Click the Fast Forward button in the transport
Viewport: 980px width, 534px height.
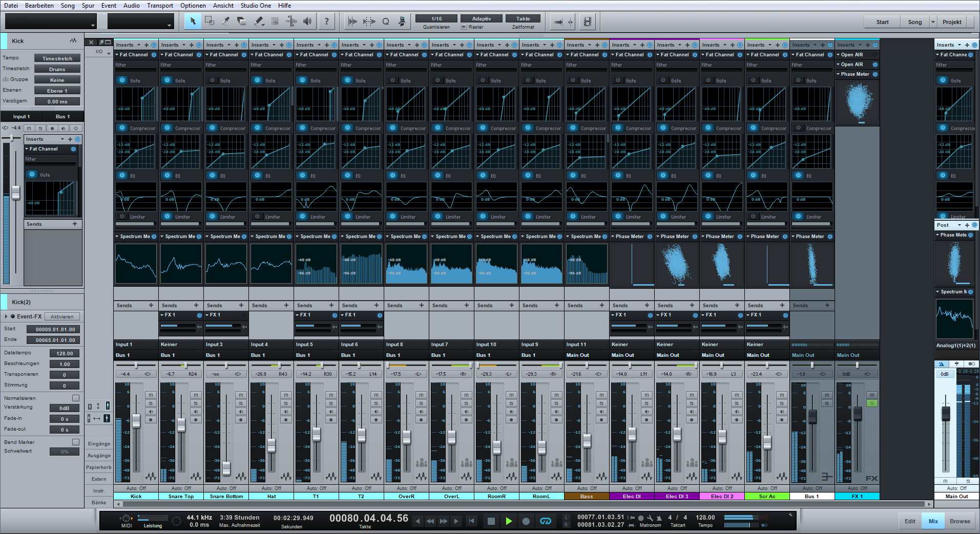pyautogui.click(x=443, y=521)
